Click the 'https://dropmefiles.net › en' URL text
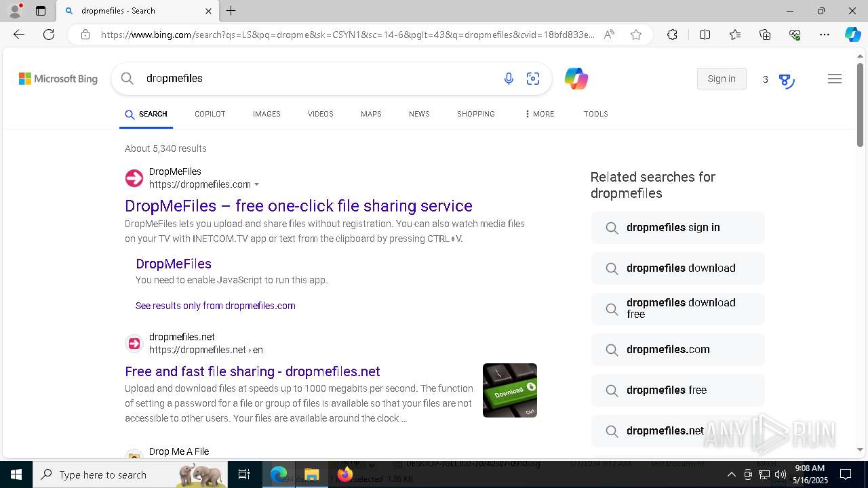 206,350
